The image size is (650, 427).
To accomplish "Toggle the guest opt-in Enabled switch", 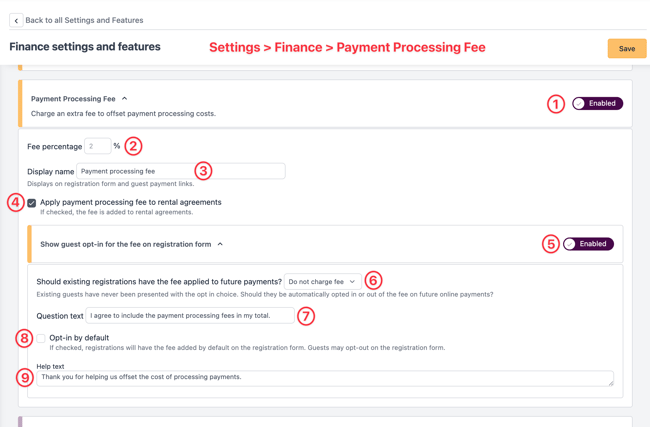I will (x=588, y=244).
